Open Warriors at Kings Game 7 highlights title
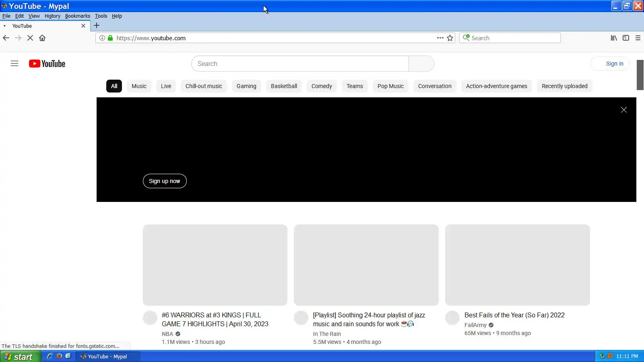This screenshot has width=644, height=362. coord(215,319)
